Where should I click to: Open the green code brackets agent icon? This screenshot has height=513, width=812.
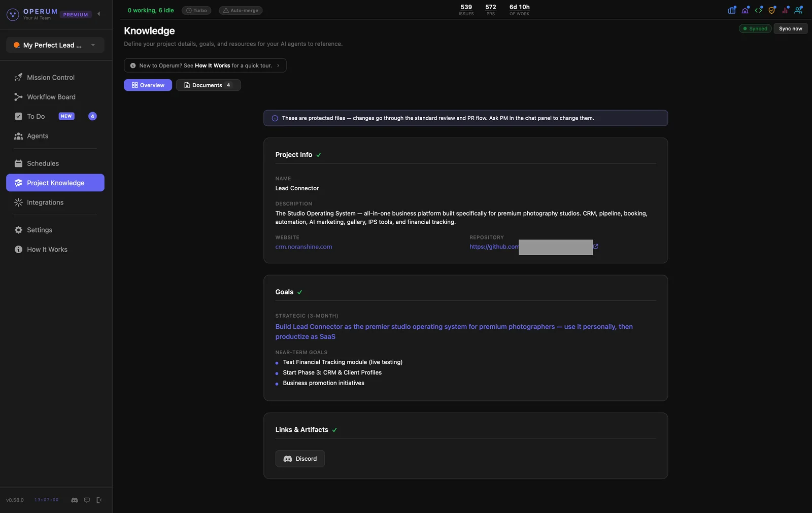[759, 10]
